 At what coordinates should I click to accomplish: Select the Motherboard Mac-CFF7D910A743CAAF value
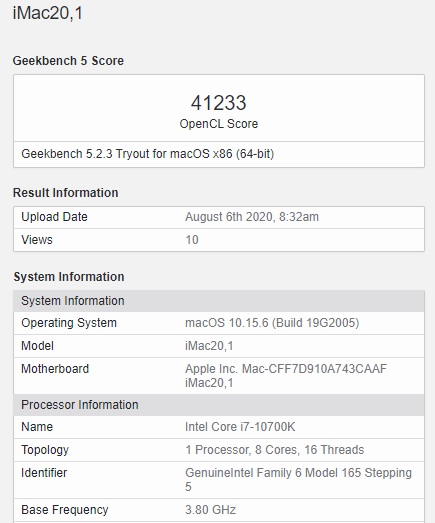286,376
